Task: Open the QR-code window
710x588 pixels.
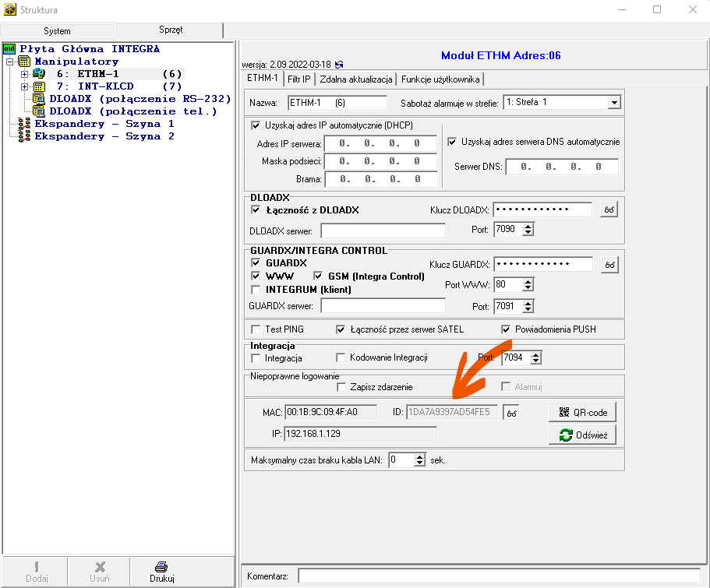Action: click(x=583, y=412)
